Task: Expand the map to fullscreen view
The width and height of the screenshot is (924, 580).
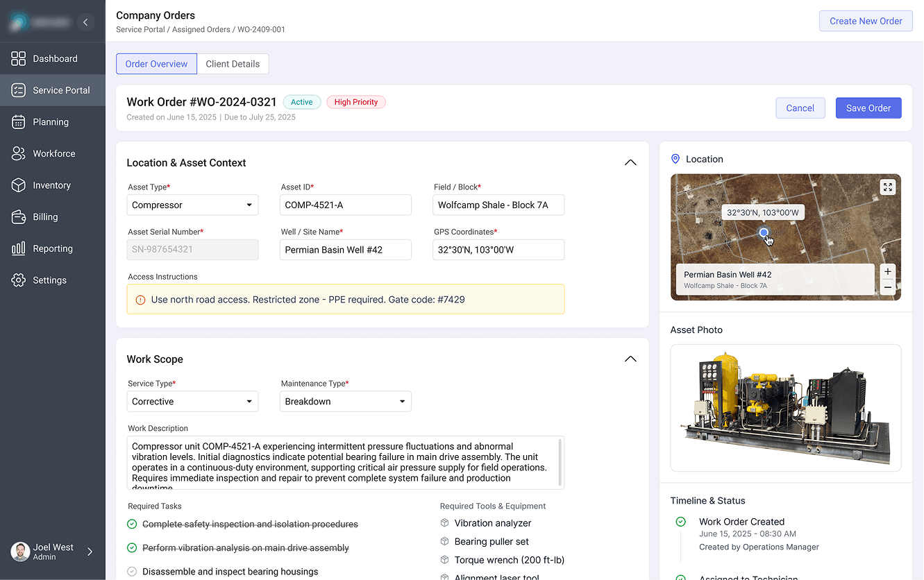Action: coord(888,187)
